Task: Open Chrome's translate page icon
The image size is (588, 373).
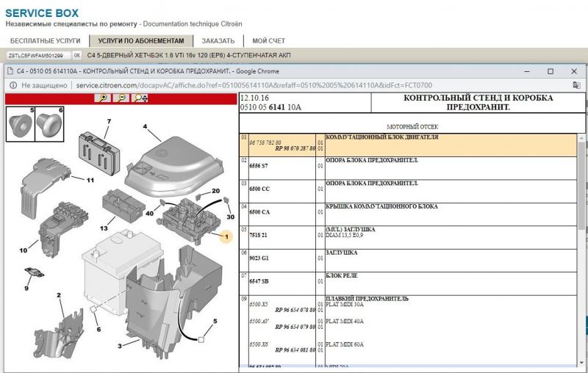Action: click(576, 85)
